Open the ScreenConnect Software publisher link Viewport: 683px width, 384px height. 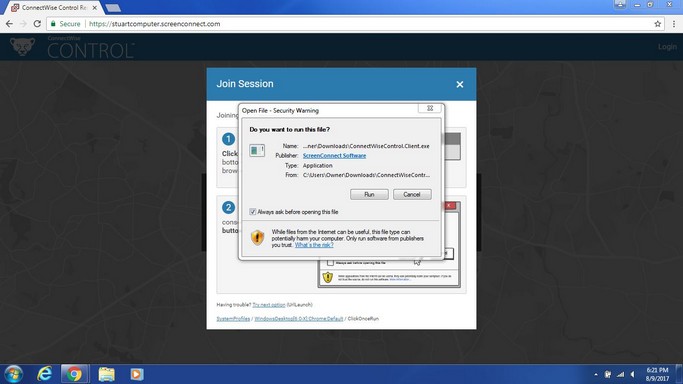click(x=334, y=155)
